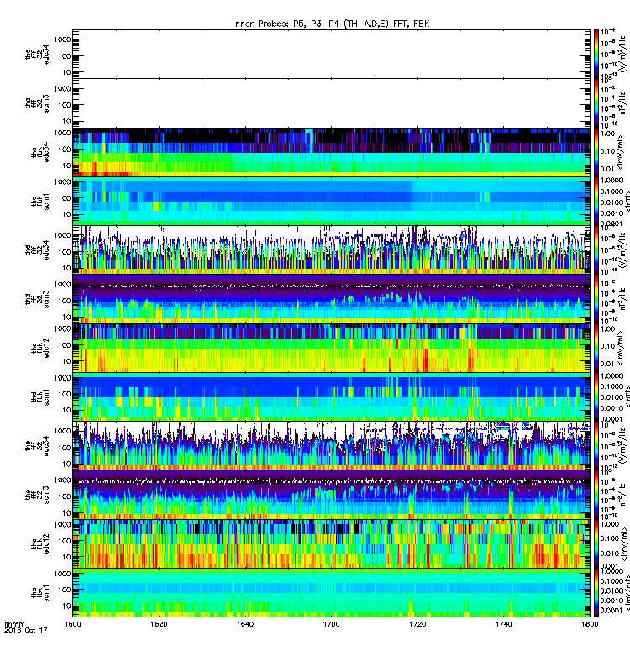
Task: Click '1000' frequency tick of the fbk scm1 panel
Action: point(62,574)
